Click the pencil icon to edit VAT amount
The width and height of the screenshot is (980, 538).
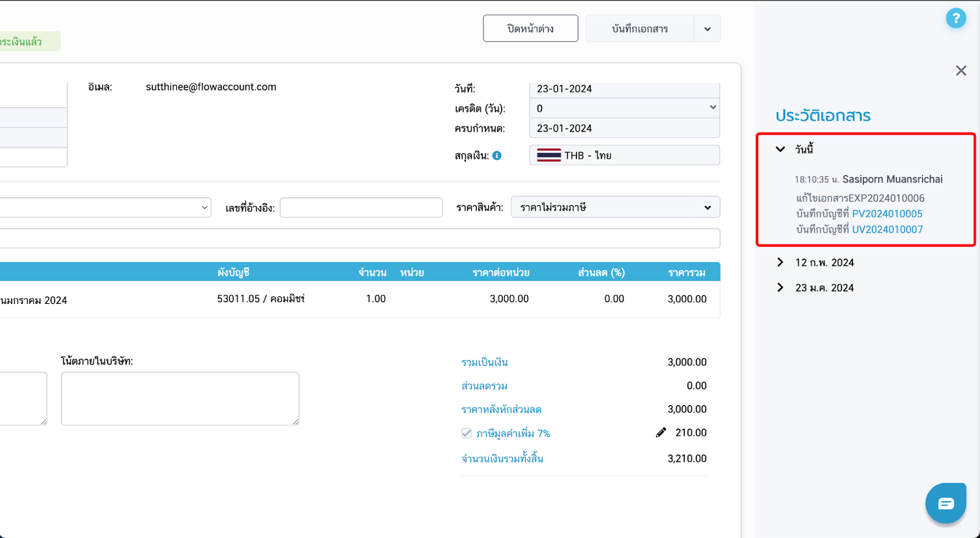pyautogui.click(x=661, y=433)
